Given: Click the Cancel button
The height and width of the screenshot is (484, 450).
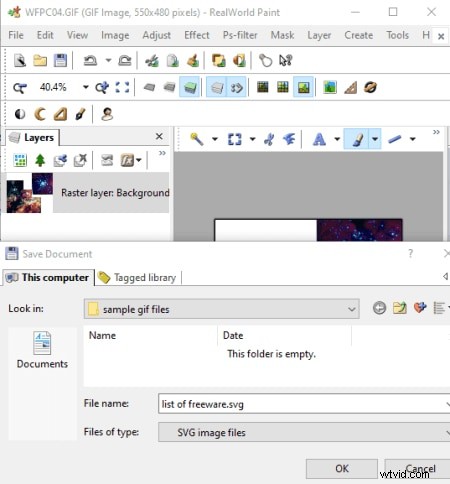Looking at the screenshot, I should coord(418,469).
